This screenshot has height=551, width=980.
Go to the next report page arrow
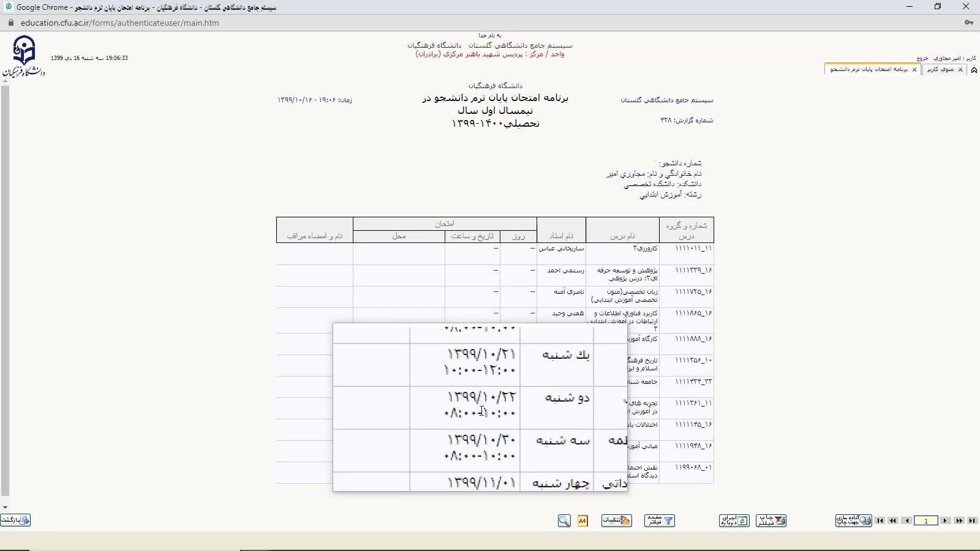click(946, 520)
